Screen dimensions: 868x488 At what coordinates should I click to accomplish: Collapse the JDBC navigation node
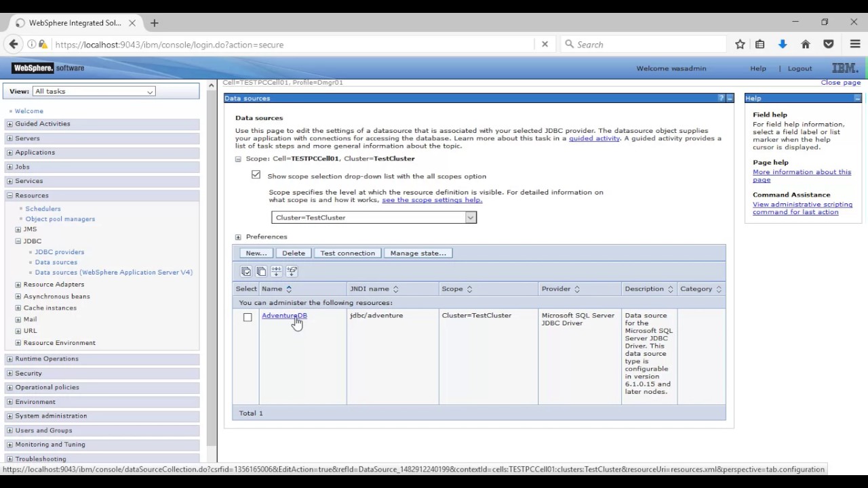18,241
